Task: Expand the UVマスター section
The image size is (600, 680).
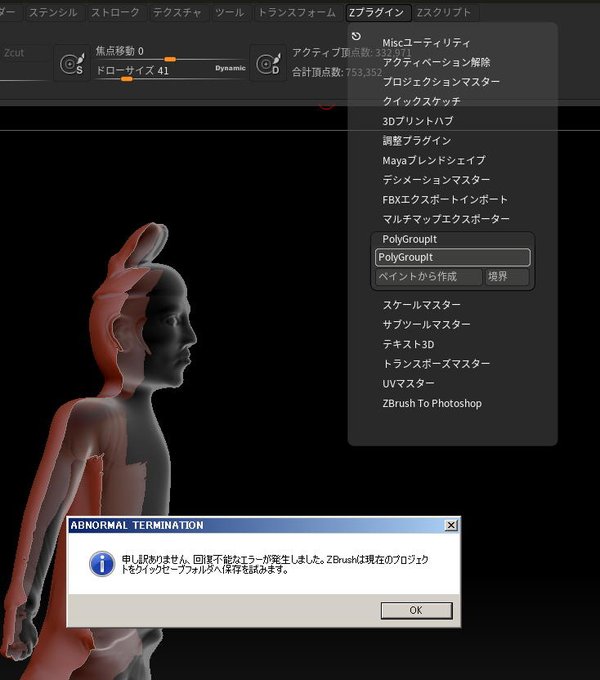Action: coord(408,383)
